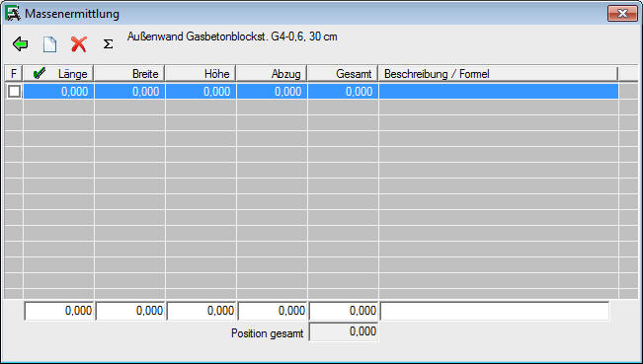Screen dimensions: 643x364
Task: Click the Abzug column header
Action: [272, 74]
